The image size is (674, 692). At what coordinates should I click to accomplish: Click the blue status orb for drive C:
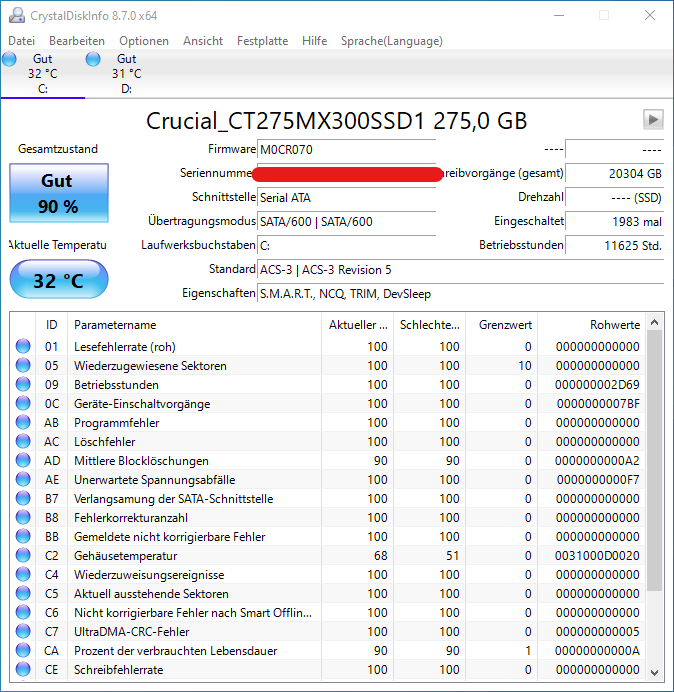pos(9,59)
